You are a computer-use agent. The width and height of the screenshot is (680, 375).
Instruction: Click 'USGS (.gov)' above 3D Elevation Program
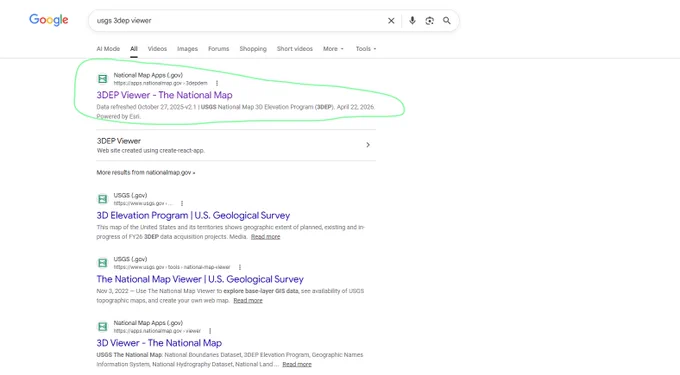pyautogui.click(x=130, y=195)
